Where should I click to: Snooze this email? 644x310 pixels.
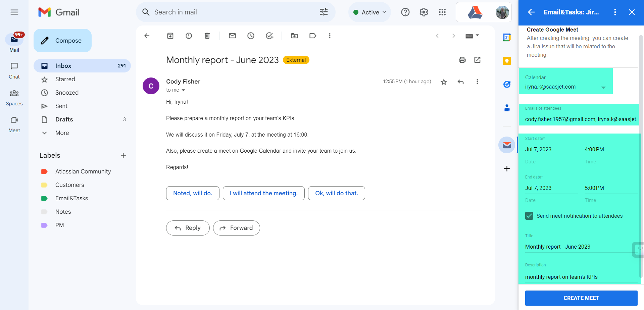click(251, 36)
